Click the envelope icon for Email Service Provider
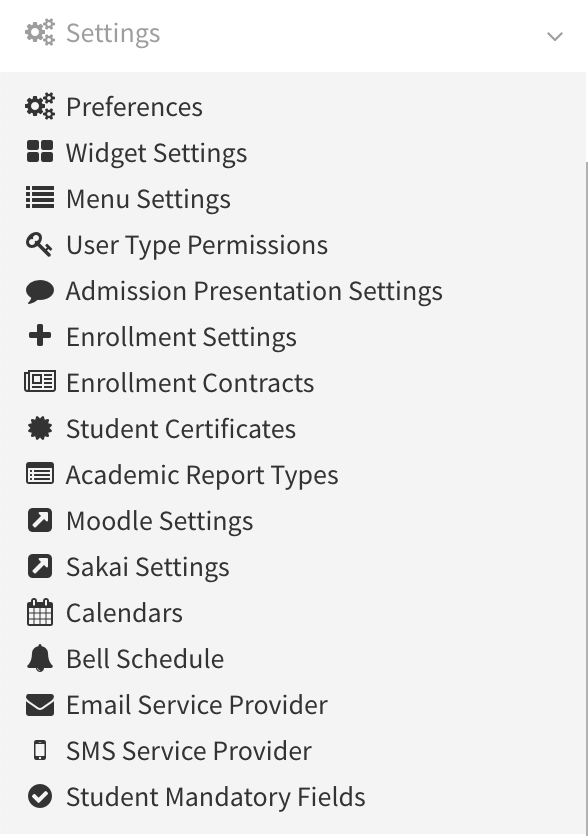The image size is (588, 836). [x=40, y=705]
